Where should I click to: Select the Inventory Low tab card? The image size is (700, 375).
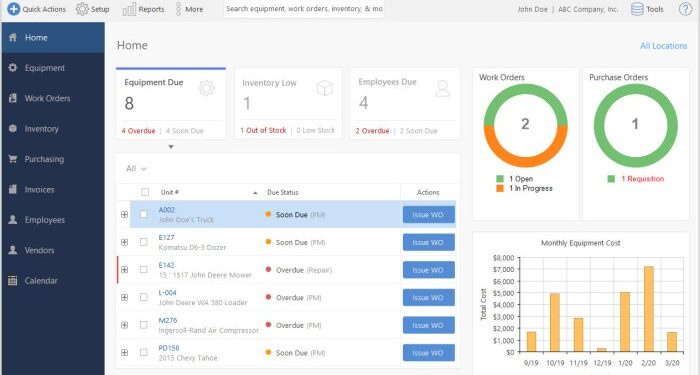click(x=288, y=103)
